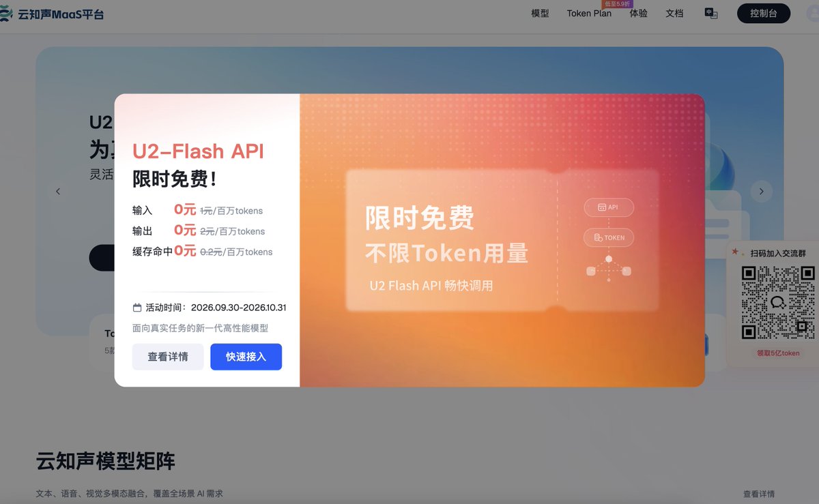Click the calendar icon beside 活动时间
The width and height of the screenshot is (819, 504).
tap(137, 308)
